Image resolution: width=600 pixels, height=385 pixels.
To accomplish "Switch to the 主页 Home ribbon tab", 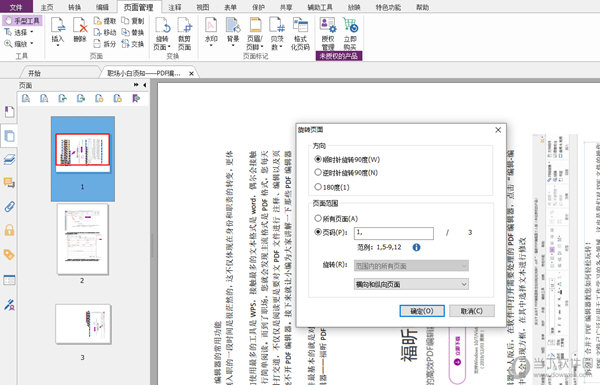I will point(47,7).
